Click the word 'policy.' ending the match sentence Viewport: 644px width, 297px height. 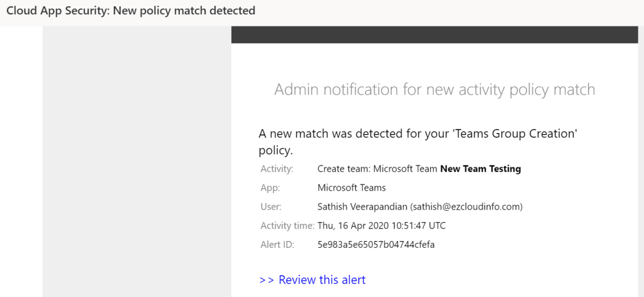point(276,151)
